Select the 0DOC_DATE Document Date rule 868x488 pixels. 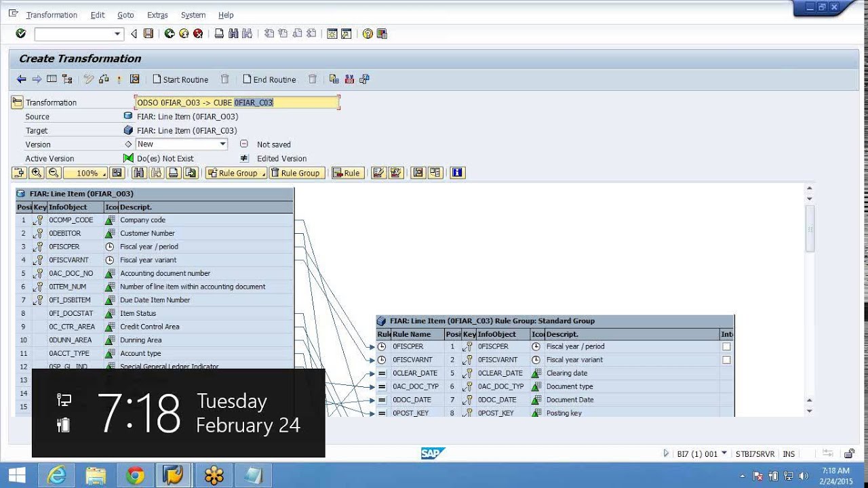pos(412,400)
